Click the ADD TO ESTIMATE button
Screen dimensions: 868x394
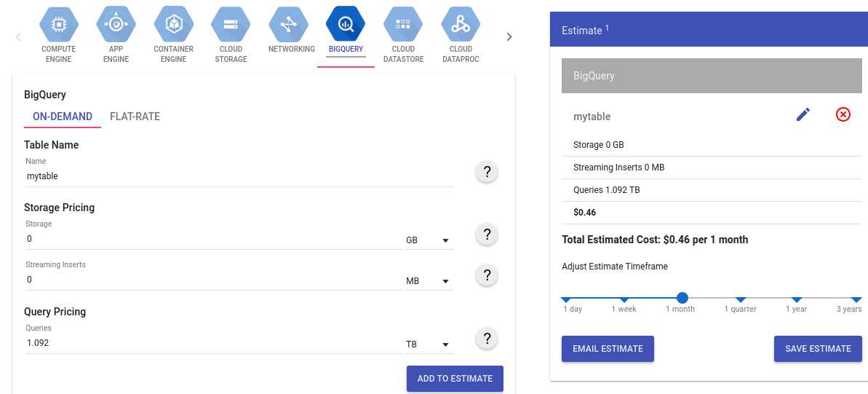coord(455,379)
